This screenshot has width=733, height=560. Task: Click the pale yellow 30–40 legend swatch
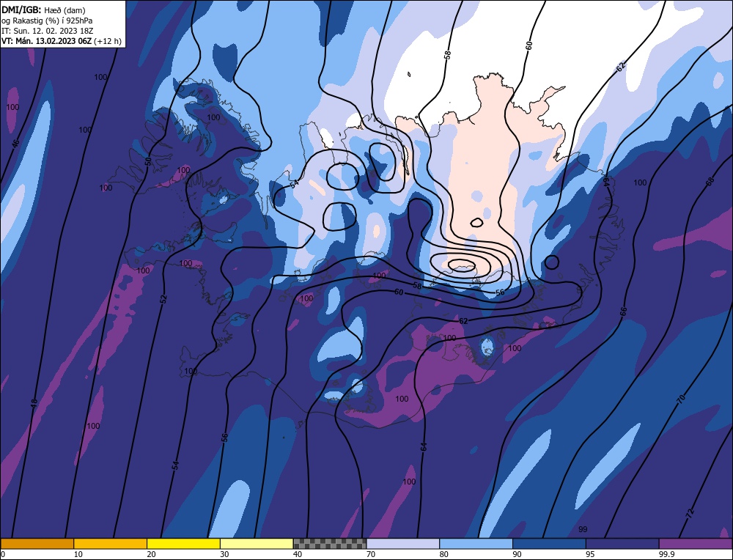click(257, 544)
